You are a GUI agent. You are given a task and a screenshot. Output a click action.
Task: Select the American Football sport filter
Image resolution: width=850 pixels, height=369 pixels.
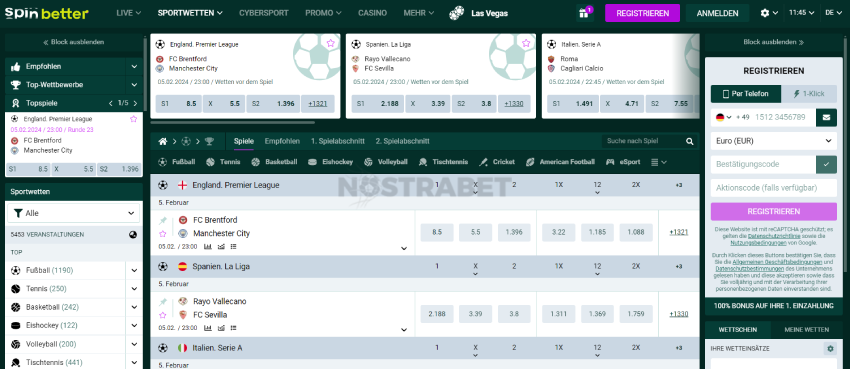tap(560, 162)
